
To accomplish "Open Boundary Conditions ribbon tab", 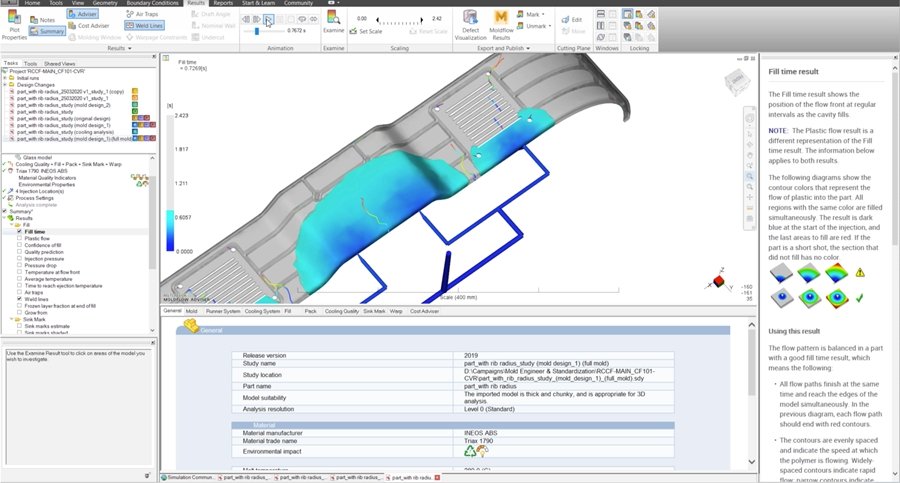I will pos(153,3).
